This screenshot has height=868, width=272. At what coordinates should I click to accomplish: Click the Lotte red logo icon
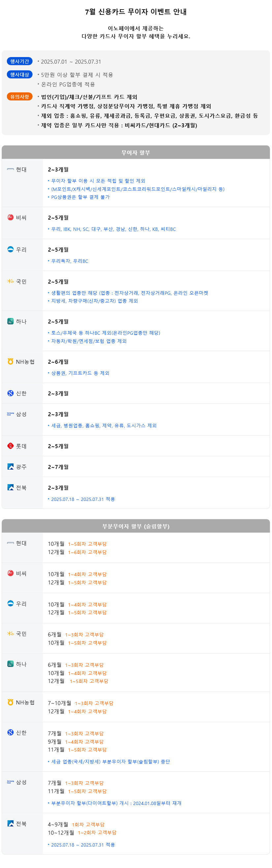11,447
